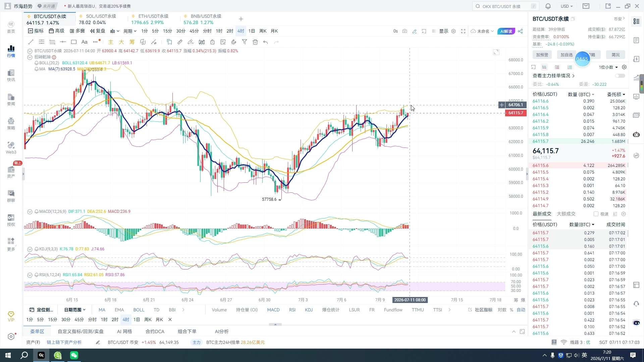Open the mail envelope icon in title bar

[586, 6]
